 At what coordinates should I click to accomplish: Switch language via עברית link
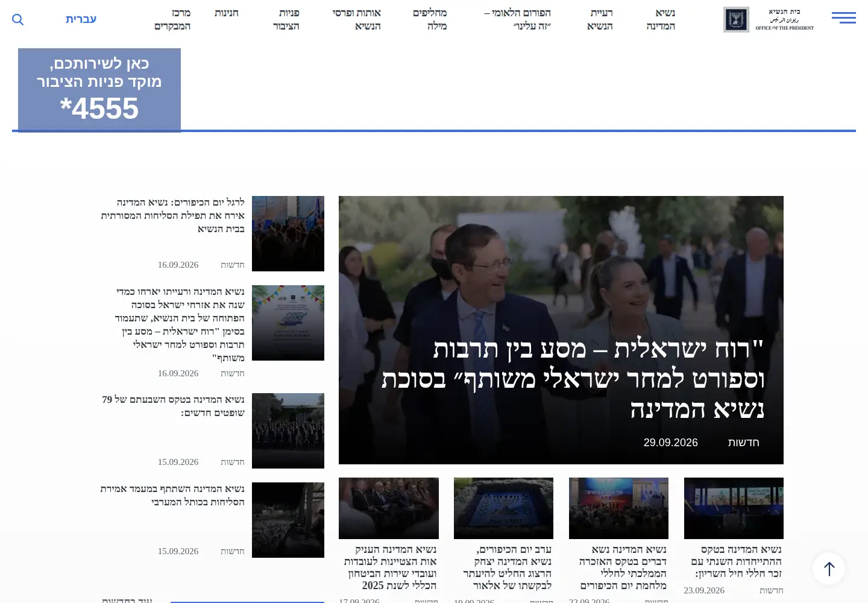(81, 19)
